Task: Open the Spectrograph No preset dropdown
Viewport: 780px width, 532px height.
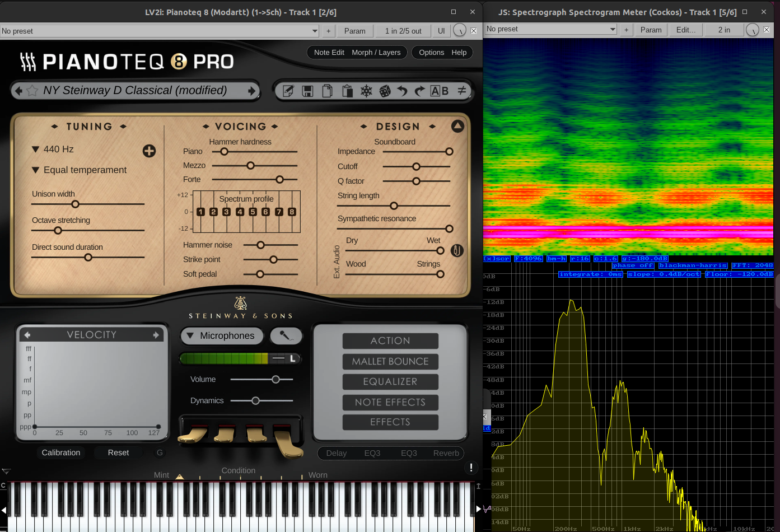Action: [x=550, y=29]
